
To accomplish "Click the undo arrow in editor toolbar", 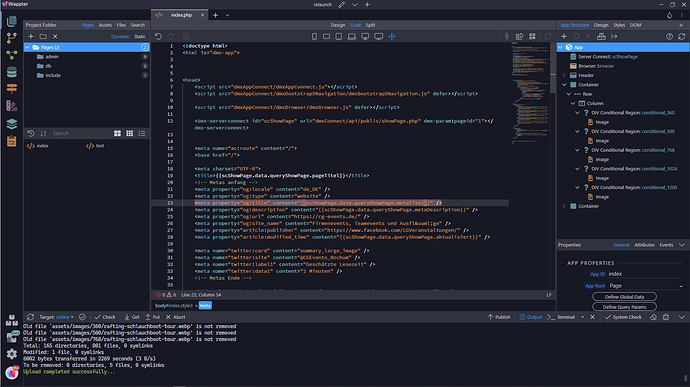I will (158, 37).
